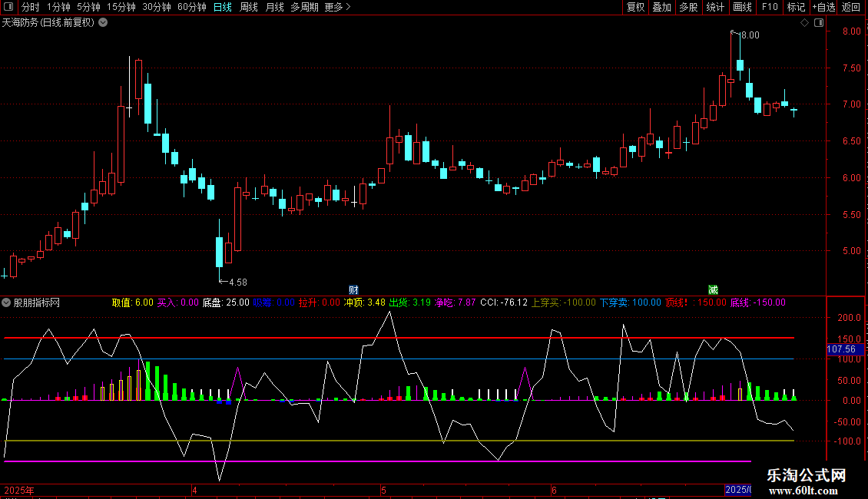This screenshot has height=499, width=868.
Task: Select the 30分钟 period
Action: click(157, 7)
